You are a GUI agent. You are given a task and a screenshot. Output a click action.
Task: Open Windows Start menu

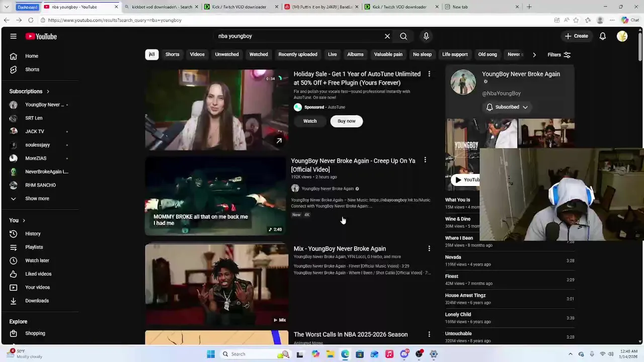pyautogui.click(x=211, y=354)
